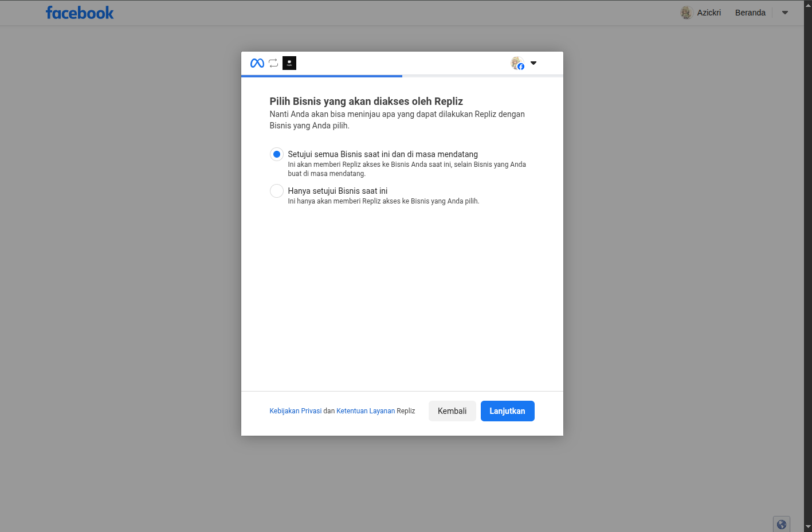Select 'Setujui semua Bisnis saat ini dan di masa mendatang'
The width and height of the screenshot is (812, 532).
pyautogui.click(x=277, y=154)
